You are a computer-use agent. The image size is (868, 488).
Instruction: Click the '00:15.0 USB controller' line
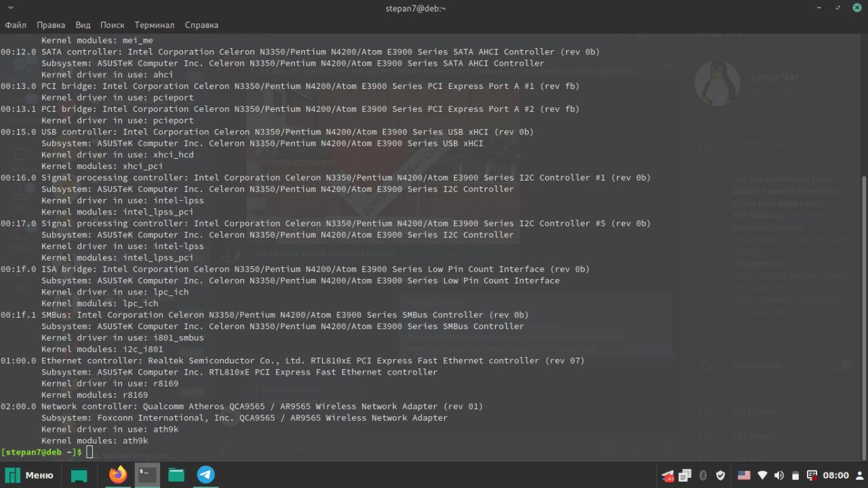point(267,132)
